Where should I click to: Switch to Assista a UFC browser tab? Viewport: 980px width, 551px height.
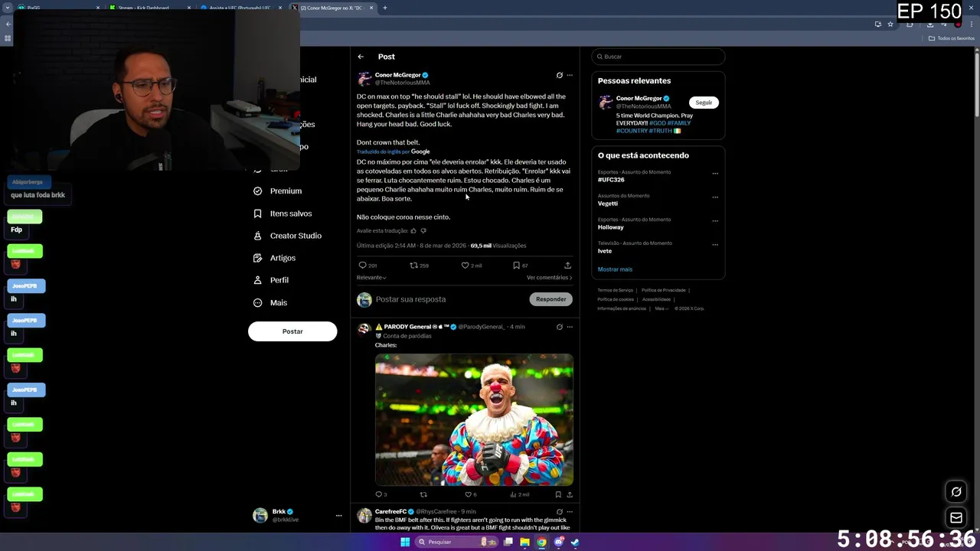[x=240, y=8]
